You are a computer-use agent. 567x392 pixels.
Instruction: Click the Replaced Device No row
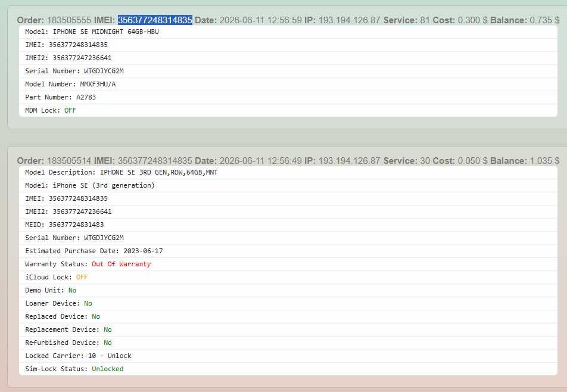288,316
